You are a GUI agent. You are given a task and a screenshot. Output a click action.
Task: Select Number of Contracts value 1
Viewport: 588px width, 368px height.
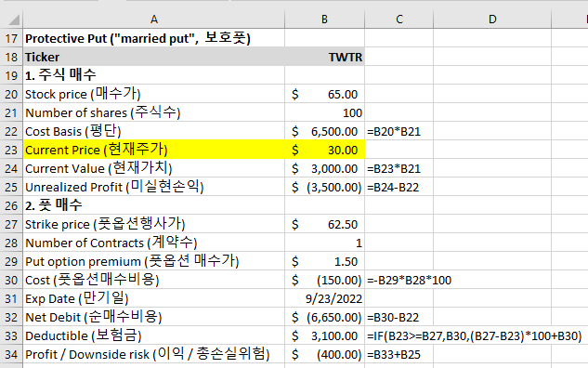point(324,243)
